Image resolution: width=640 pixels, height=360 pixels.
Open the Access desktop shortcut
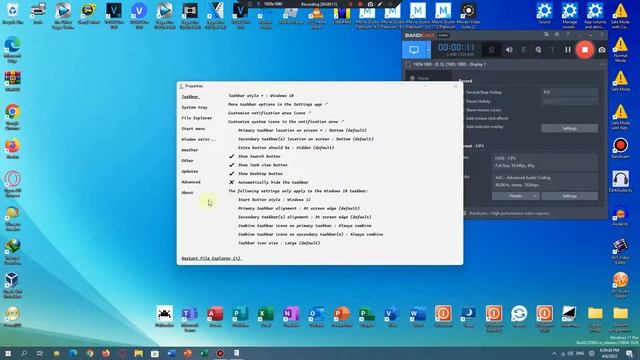point(215,317)
